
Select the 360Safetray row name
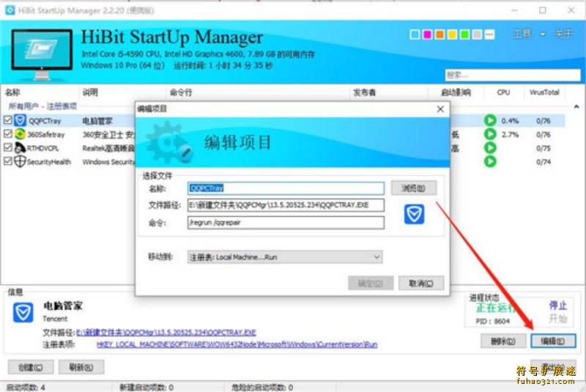(x=46, y=135)
